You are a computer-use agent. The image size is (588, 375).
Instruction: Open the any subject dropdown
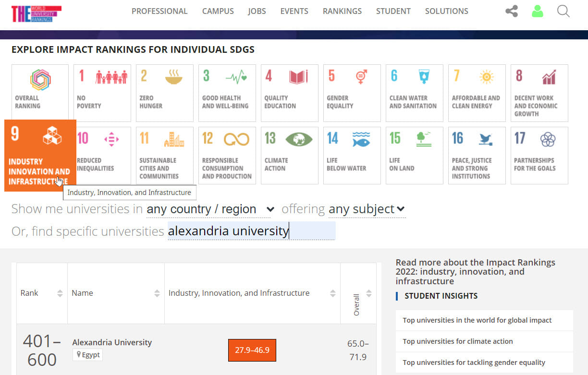pos(367,209)
